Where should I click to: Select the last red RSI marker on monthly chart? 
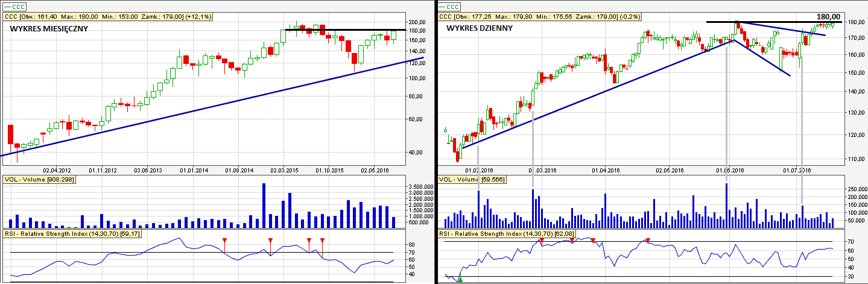[322, 241]
